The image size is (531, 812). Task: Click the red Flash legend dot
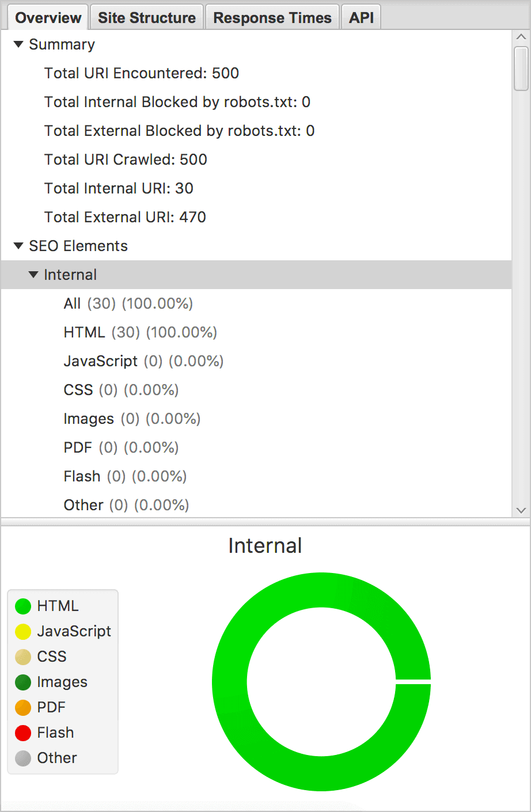pyautogui.click(x=23, y=733)
